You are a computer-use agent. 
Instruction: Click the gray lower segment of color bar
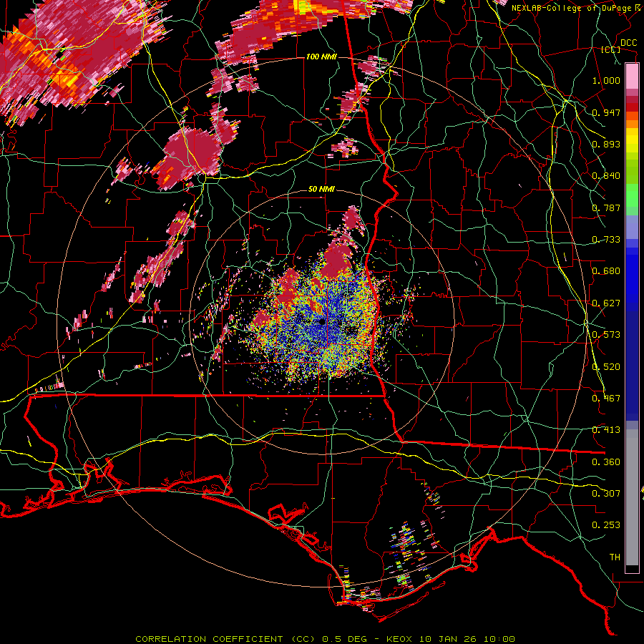point(632,497)
